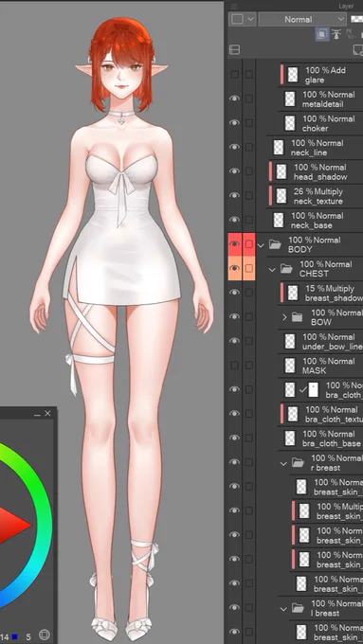Screen dimensions: 363x644
Task: Toggle Clip to Layer Below icon
Action: [x=322, y=34]
